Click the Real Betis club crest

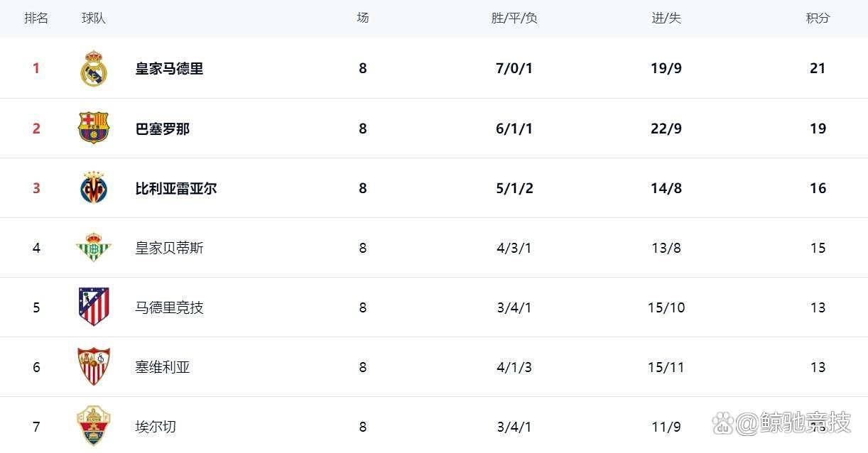[x=94, y=248]
